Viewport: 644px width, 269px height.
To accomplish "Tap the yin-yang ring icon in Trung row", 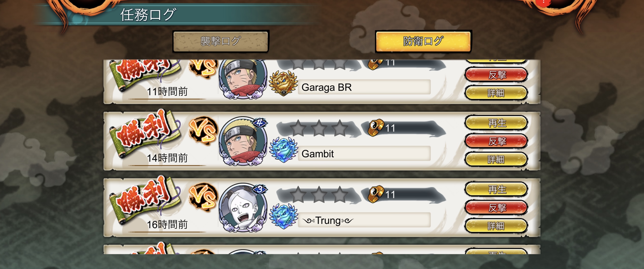I will [376, 194].
